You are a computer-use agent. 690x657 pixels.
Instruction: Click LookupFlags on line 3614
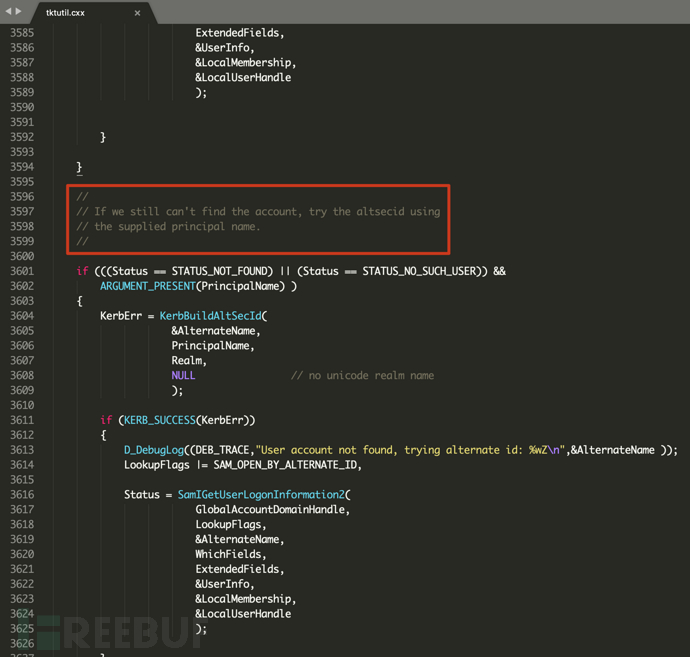(x=157, y=465)
